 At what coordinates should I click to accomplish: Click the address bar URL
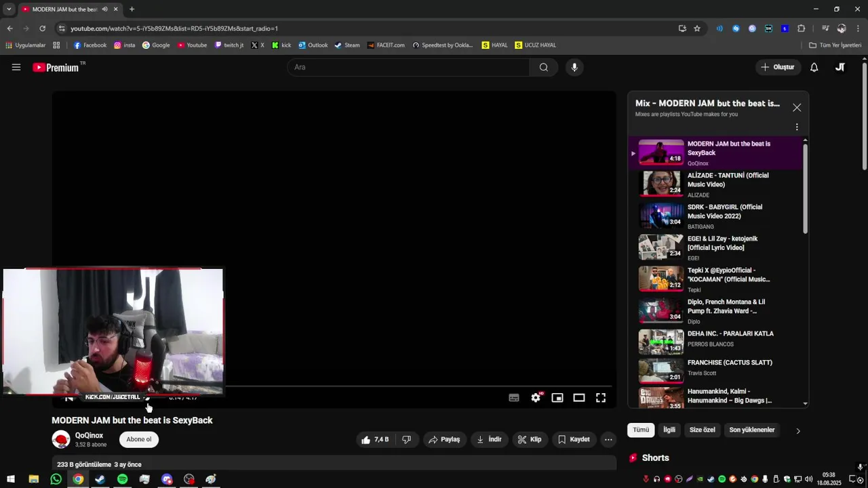[x=174, y=28]
